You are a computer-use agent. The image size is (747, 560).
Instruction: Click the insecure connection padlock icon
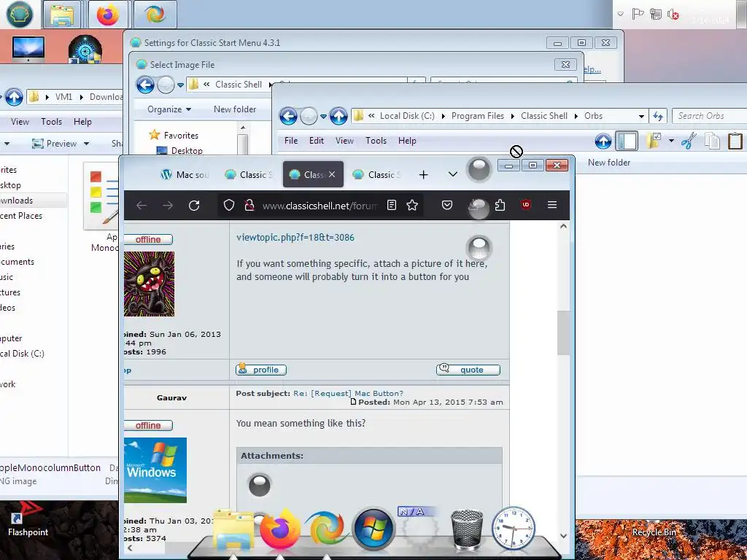click(249, 205)
